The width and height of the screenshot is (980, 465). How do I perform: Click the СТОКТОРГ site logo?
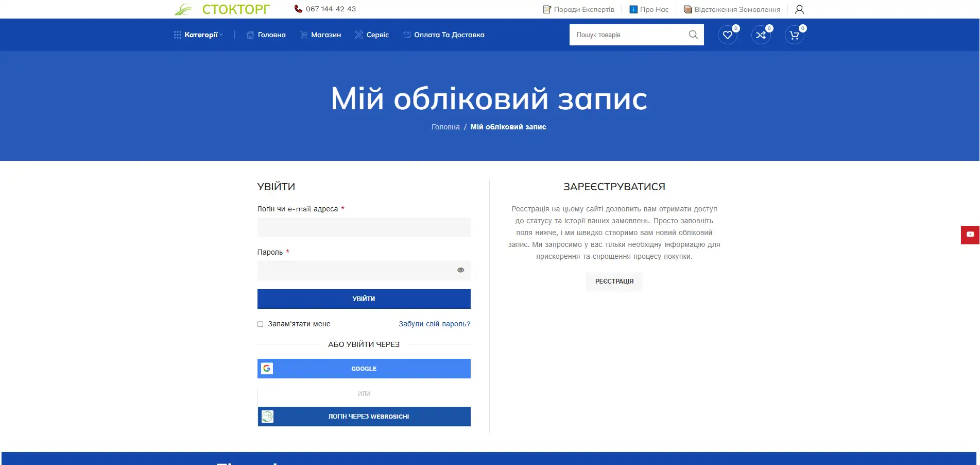click(x=222, y=9)
